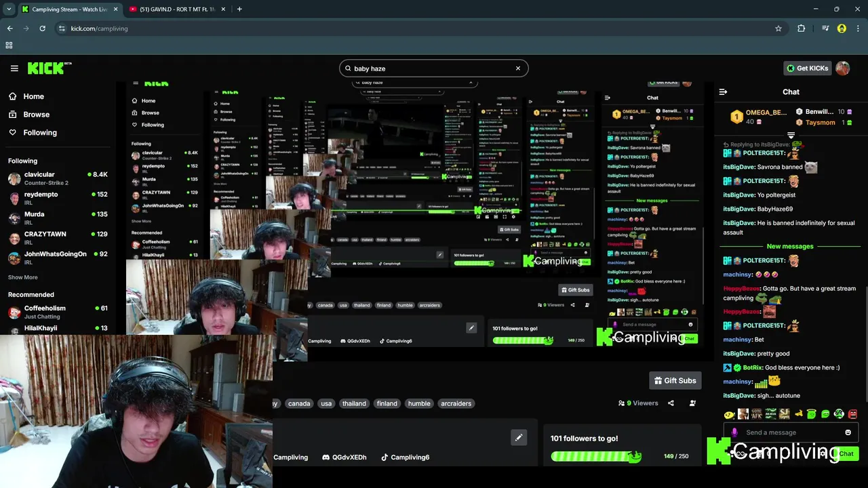The width and height of the screenshot is (868, 488).
Task: Open Chrome apps grid icon
Action: tap(9, 45)
